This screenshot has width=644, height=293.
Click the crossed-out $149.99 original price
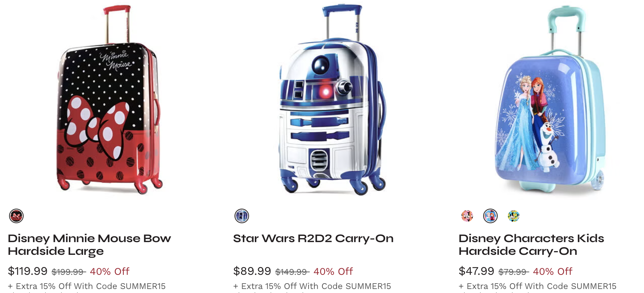pos(293,272)
